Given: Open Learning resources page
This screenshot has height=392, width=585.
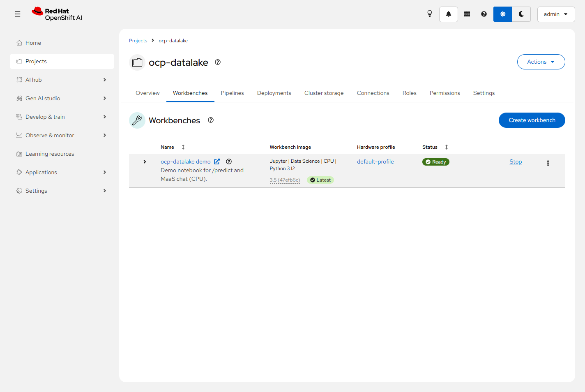Looking at the screenshot, I should click(x=62, y=154).
